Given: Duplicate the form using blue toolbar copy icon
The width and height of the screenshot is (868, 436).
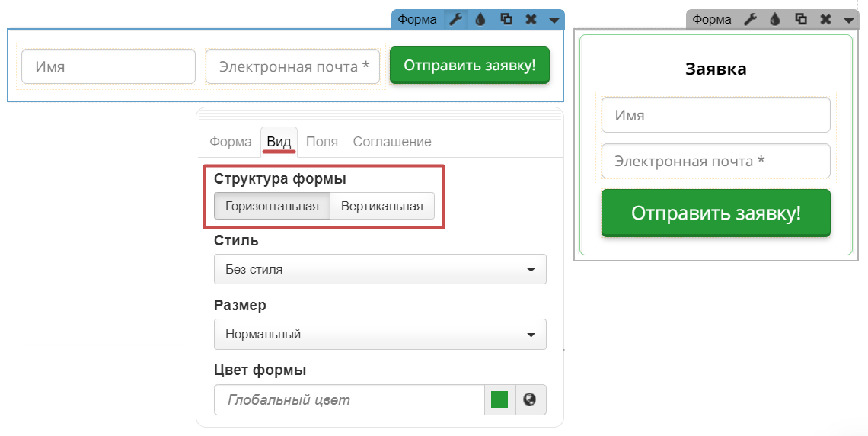Looking at the screenshot, I should tap(506, 20).
